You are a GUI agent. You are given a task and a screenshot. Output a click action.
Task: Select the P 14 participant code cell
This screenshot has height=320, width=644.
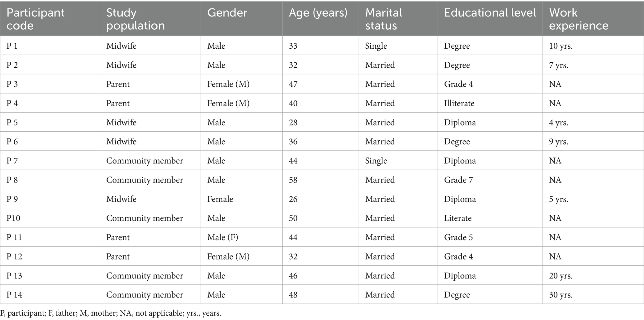(x=50, y=294)
